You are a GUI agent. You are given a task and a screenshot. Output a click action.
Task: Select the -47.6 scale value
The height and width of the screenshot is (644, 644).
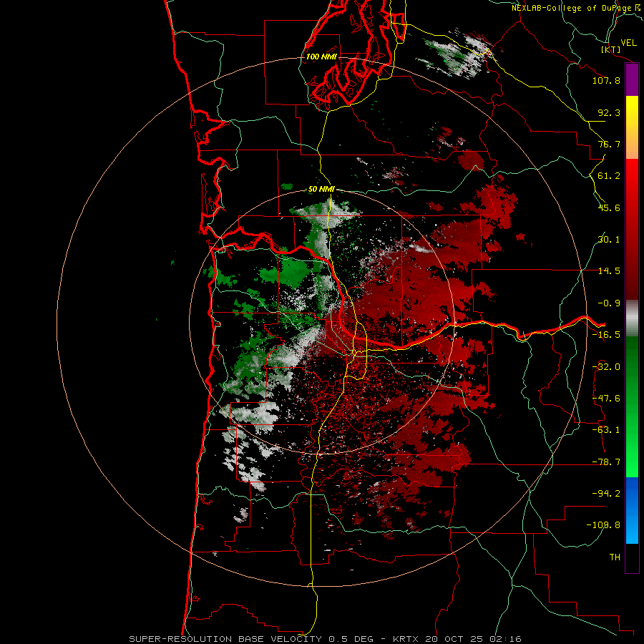(606, 399)
